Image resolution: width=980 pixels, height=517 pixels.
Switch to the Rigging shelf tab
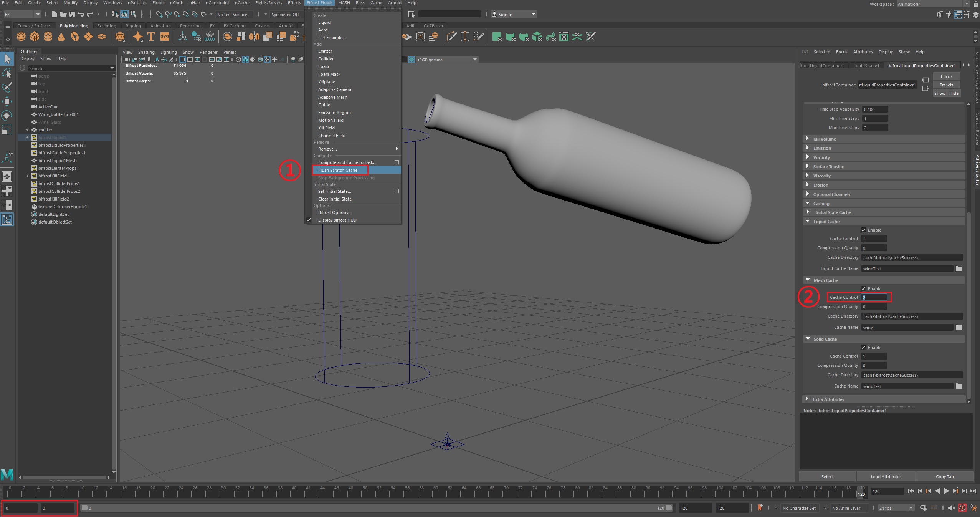pyautogui.click(x=133, y=26)
